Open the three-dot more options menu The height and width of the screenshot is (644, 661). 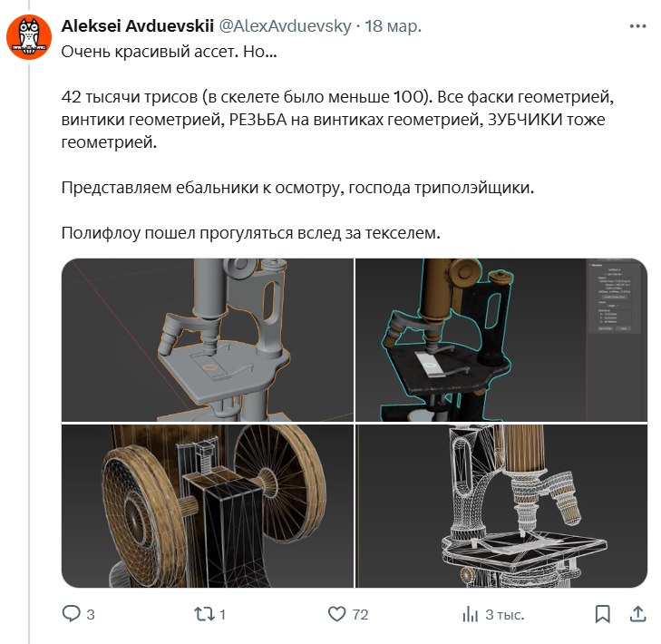point(637,26)
